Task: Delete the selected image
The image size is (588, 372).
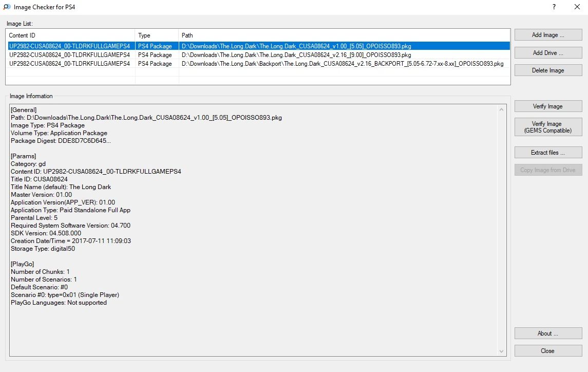Action: tap(548, 70)
